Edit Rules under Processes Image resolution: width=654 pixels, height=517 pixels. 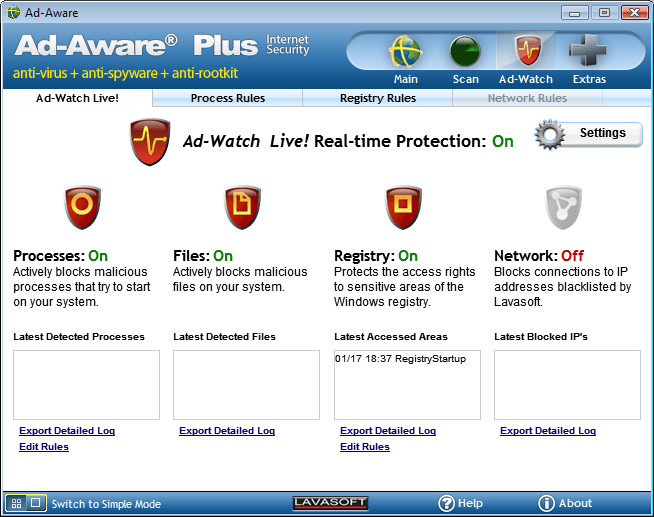click(x=44, y=447)
